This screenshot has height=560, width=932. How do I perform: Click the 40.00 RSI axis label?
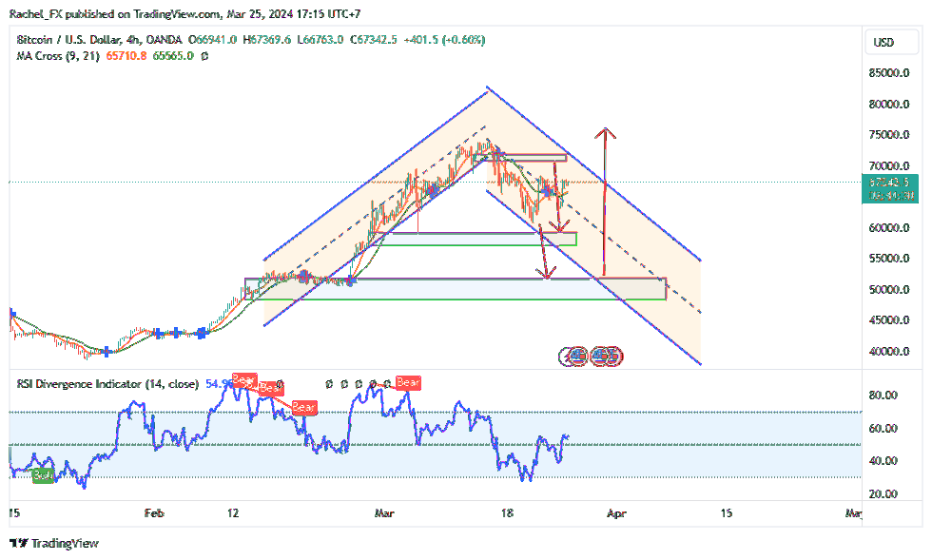coord(883,461)
